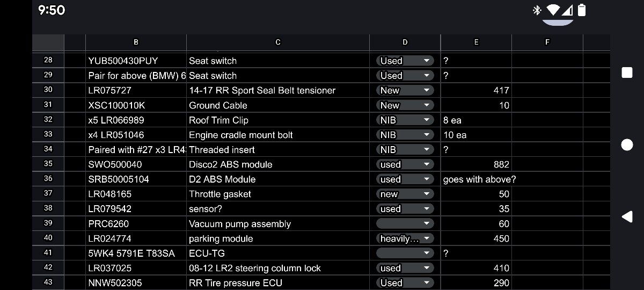Screen dimensions: 644x290
Task: Select column B header
Action: point(136,42)
